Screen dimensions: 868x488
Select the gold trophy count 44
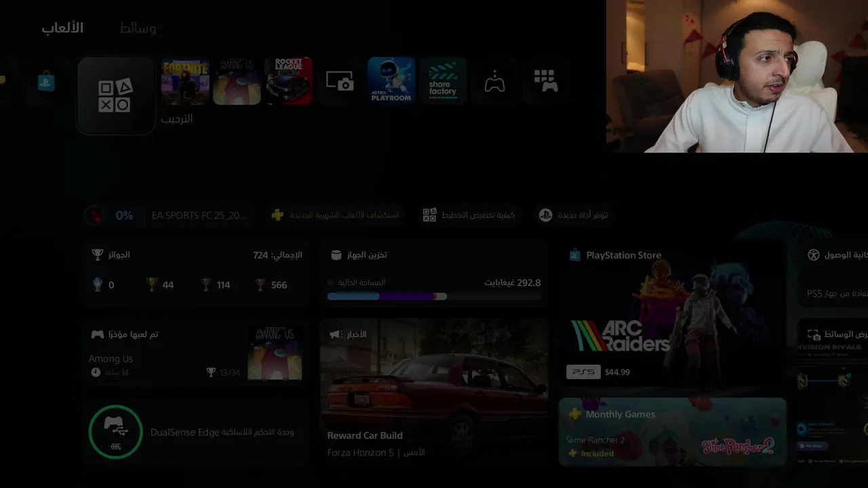(x=161, y=285)
